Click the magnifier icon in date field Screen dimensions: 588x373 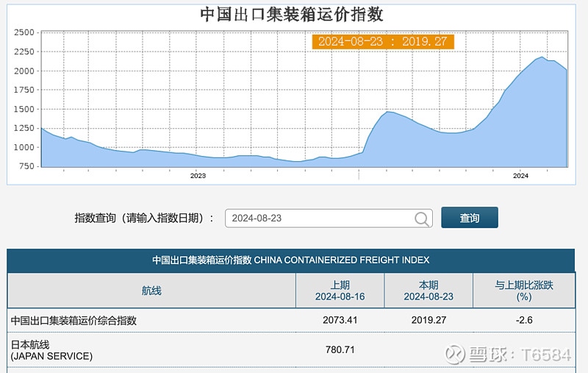coord(422,219)
